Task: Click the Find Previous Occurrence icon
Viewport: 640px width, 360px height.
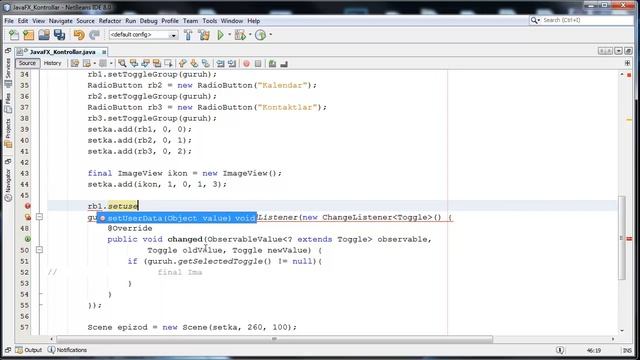Action: tap(133, 64)
